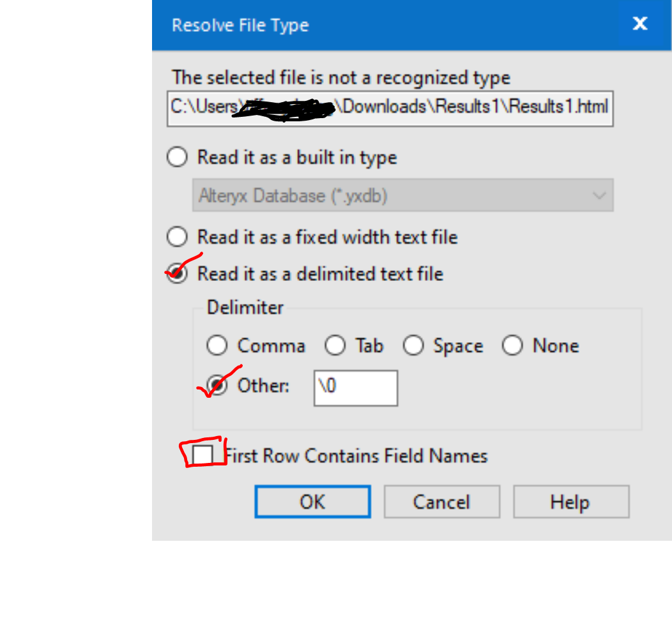The image size is (672, 634).
Task: Close the Resolve File Type dialog
Action: (x=639, y=24)
